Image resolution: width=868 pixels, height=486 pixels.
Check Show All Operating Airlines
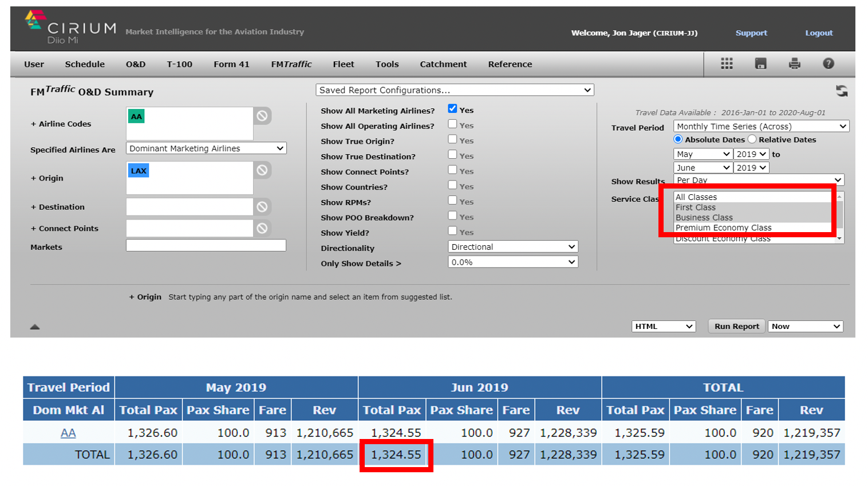[x=452, y=124]
